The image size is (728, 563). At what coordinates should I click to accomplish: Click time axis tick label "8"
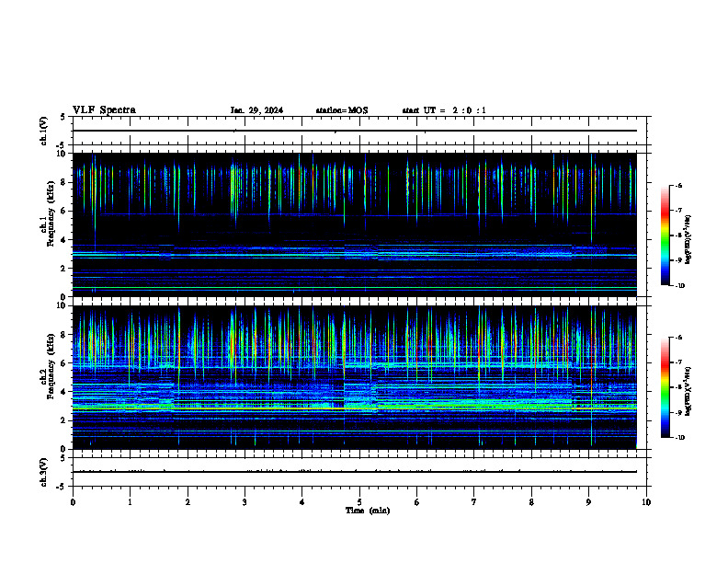click(x=531, y=502)
